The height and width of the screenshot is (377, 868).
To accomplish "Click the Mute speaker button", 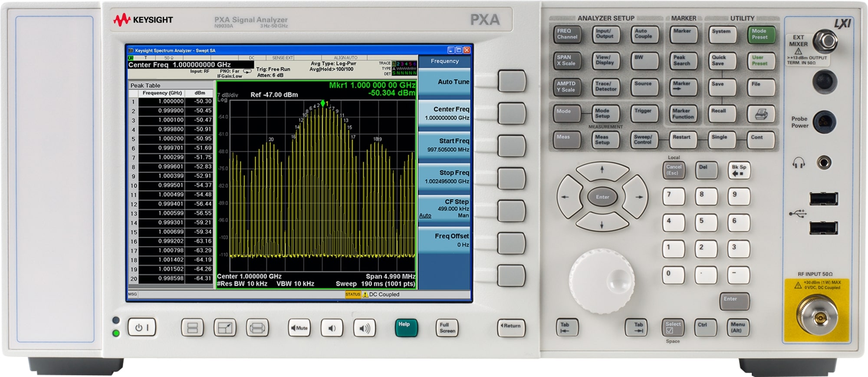I will click(299, 328).
